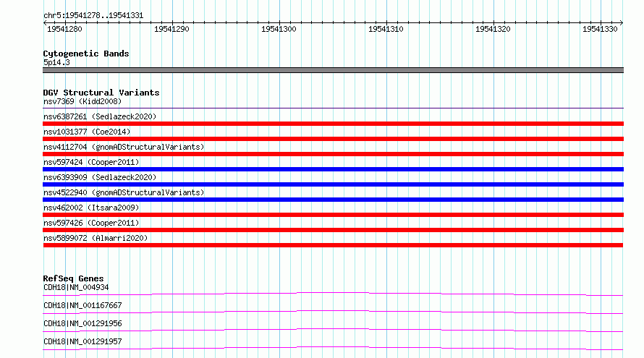644x358 pixels.
Task: Click the magenta line for CDH18|NM_001291956
Action: (x=333, y=330)
